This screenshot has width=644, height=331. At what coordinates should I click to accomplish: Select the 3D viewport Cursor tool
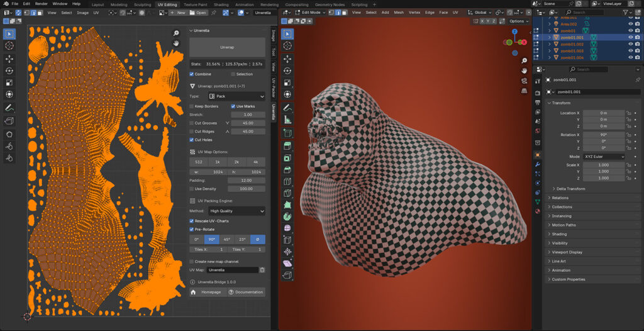point(287,46)
